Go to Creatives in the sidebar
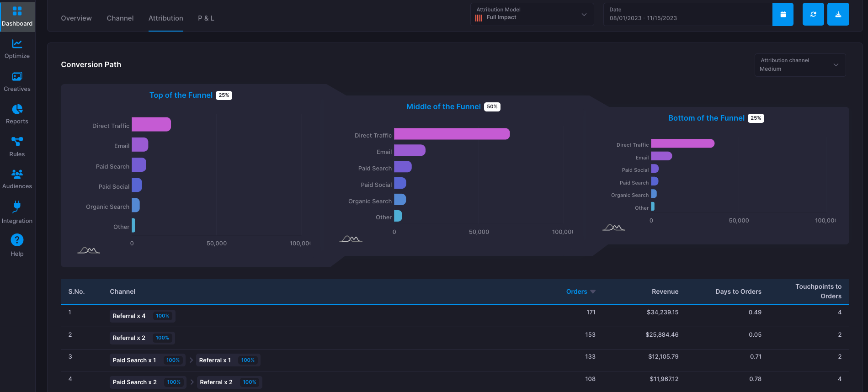This screenshot has width=868, height=392. click(17, 82)
